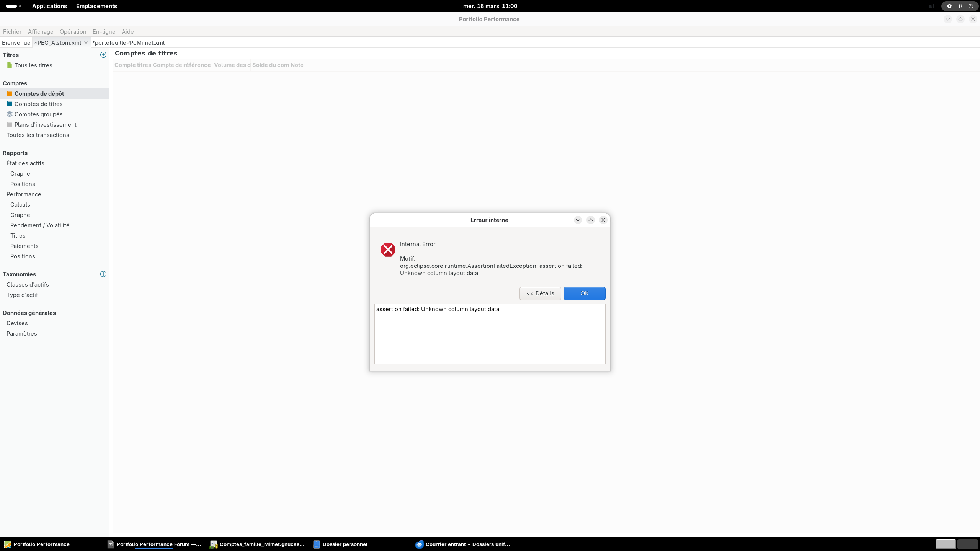Collapse details with << Détails button
This screenshot has width=980, height=551.
pyautogui.click(x=540, y=293)
